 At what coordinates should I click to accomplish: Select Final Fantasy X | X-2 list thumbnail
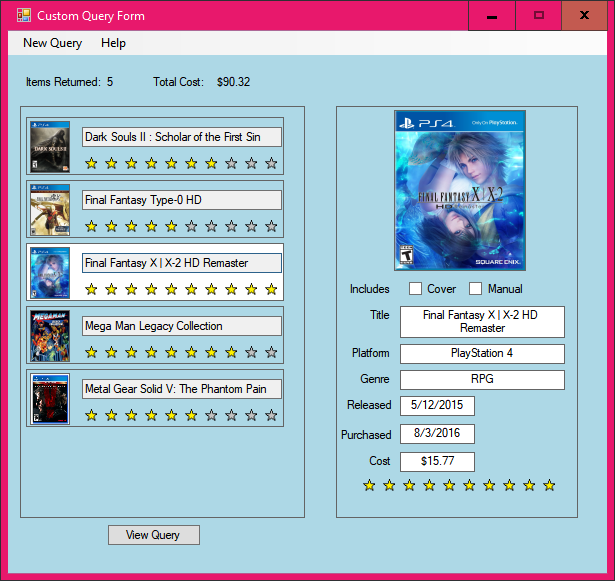point(50,273)
